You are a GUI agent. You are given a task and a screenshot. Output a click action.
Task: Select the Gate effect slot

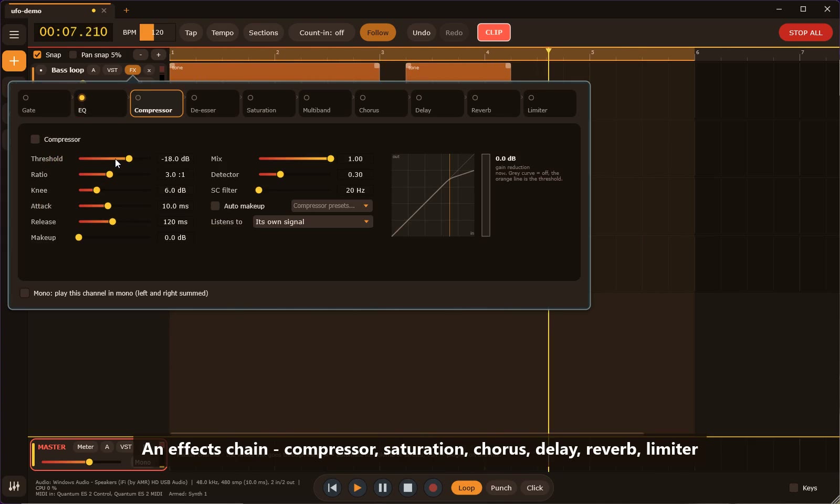click(44, 103)
